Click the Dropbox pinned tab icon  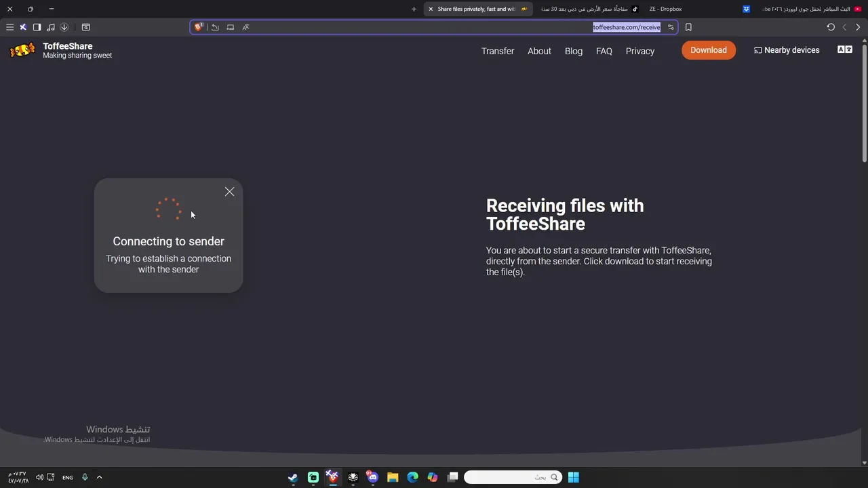(x=746, y=9)
